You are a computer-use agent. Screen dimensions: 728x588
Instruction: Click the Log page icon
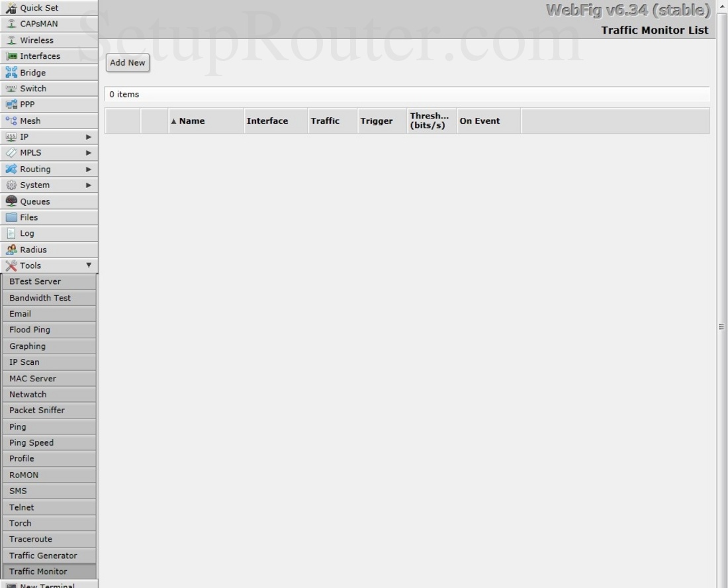click(x=11, y=233)
